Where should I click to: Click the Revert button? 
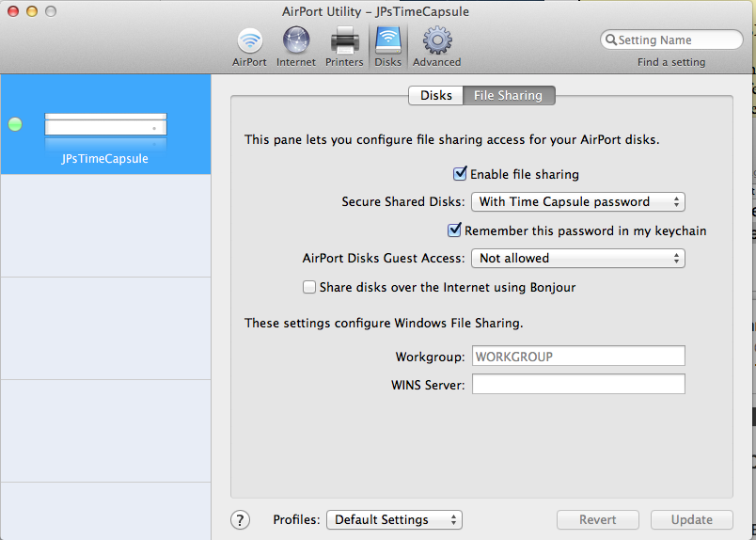pyautogui.click(x=598, y=519)
